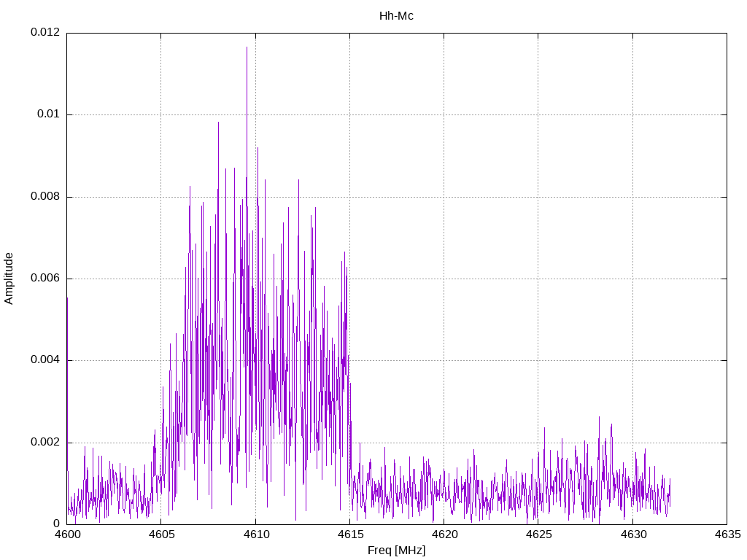The height and width of the screenshot is (560, 747).
Task: Click the x-axis tick label 4605
Action: pos(161,534)
